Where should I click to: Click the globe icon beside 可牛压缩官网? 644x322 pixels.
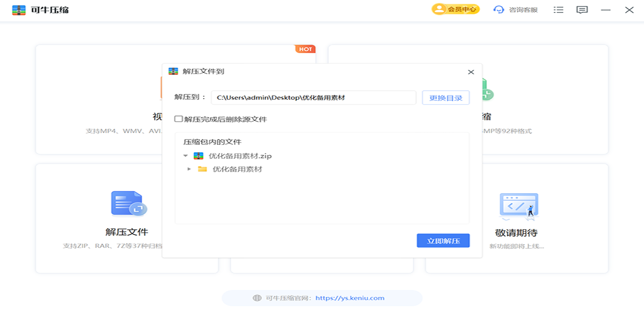(257, 298)
